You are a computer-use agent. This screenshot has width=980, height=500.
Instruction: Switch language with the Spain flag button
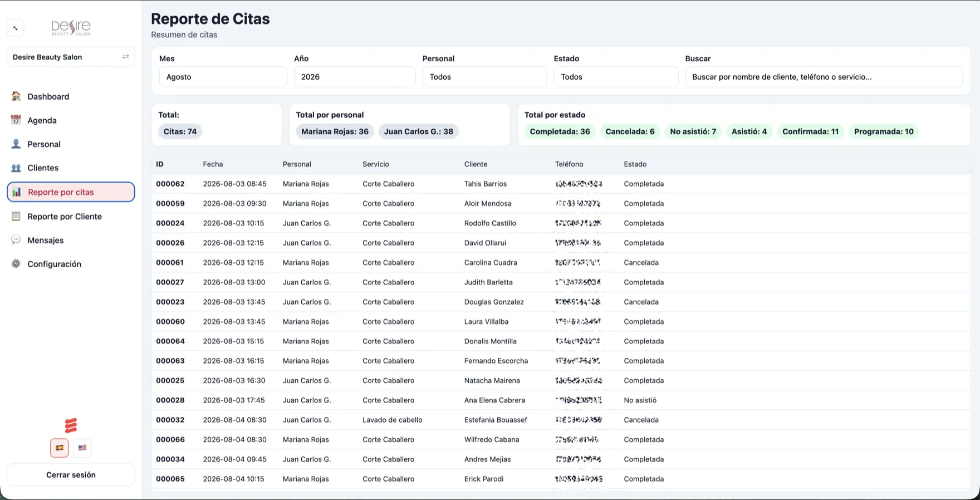pyautogui.click(x=60, y=448)
